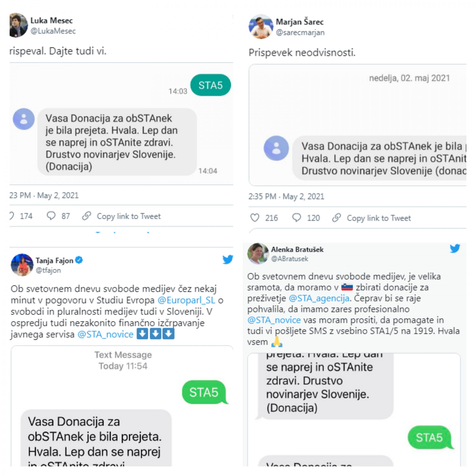Open the @Europarl_SL mention link
This screenshot has height=476, width=476.
click(186, 300)
